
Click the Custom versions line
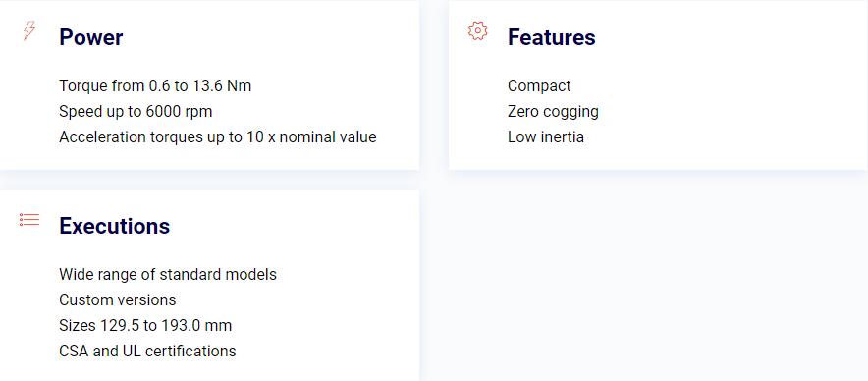(118, 299)
